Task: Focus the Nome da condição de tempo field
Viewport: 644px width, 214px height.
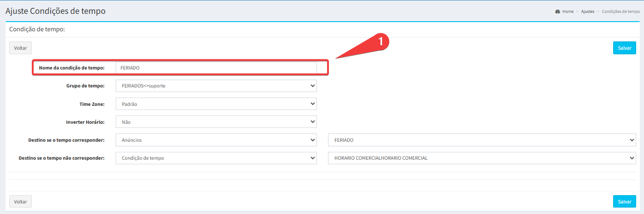Action: coord(216,68)
